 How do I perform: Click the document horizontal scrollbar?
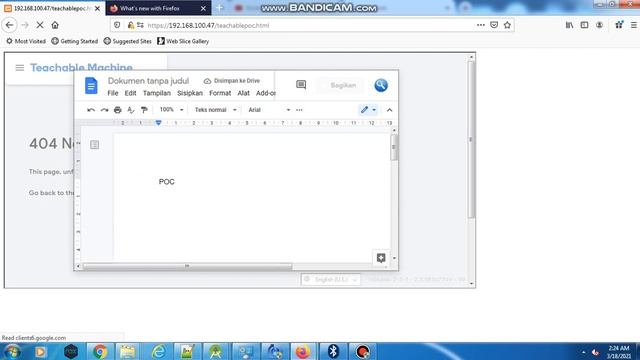(187, 266)
